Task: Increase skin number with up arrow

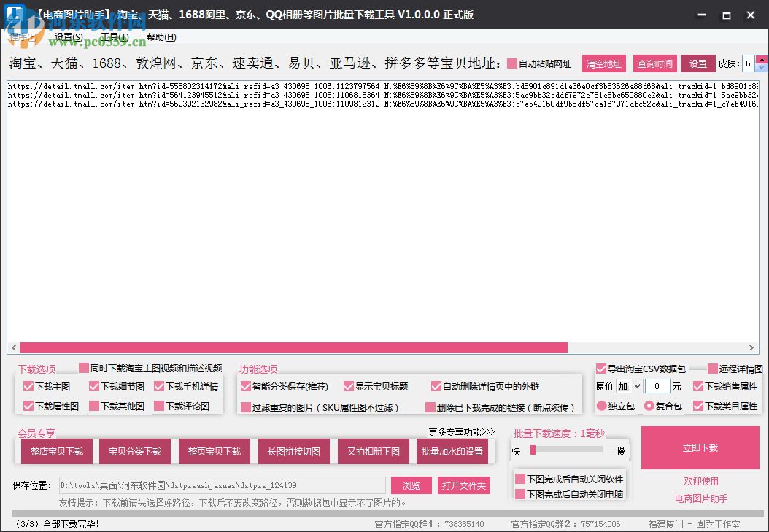Action: 761,59
